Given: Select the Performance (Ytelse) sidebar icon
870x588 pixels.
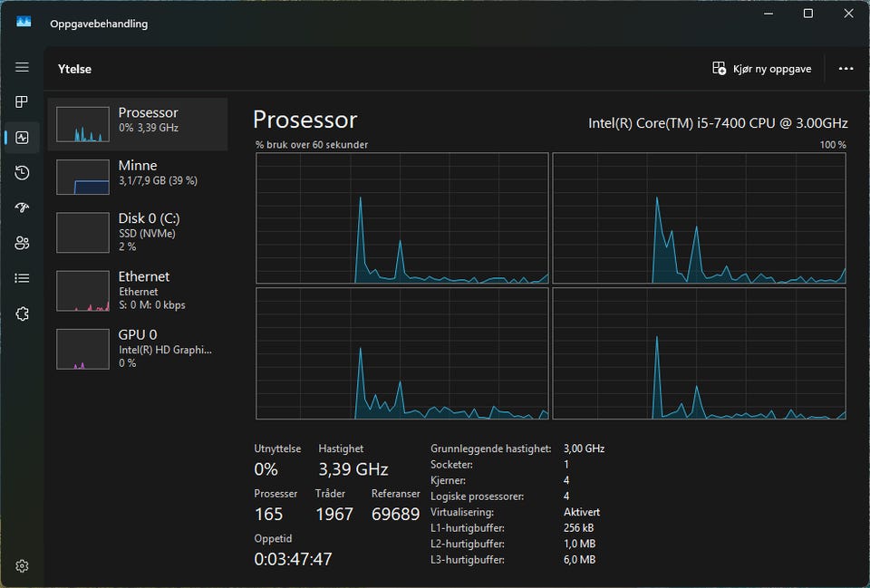Looking at the screenshot, I should [x=22, y=138].
